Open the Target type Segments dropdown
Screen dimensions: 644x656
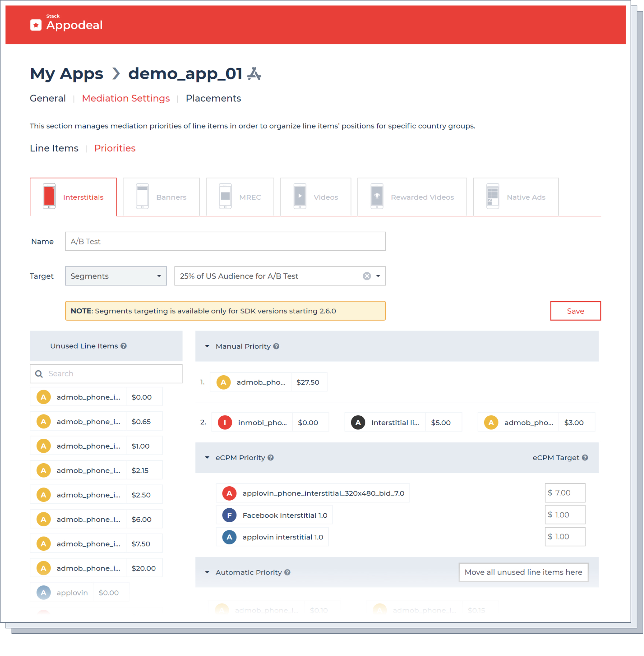click(x=116, y=276)
